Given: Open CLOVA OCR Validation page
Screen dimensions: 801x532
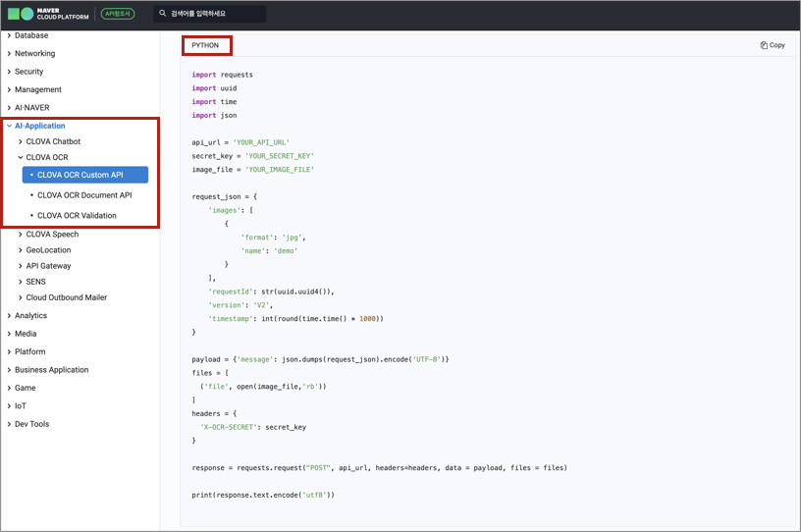Looking at the screenshot, I should coord(77,216).
